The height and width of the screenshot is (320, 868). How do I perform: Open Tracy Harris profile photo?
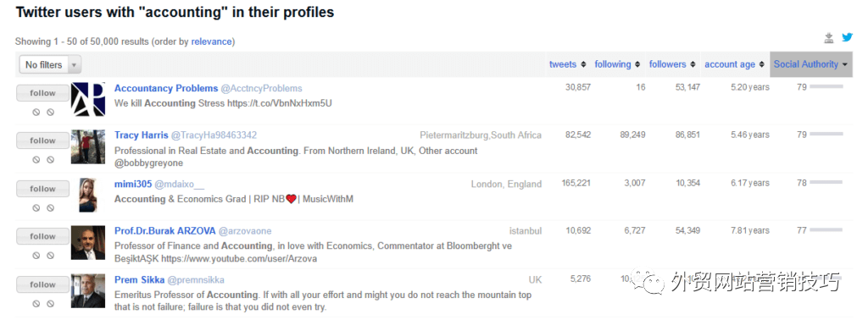[x=88, y=147]
